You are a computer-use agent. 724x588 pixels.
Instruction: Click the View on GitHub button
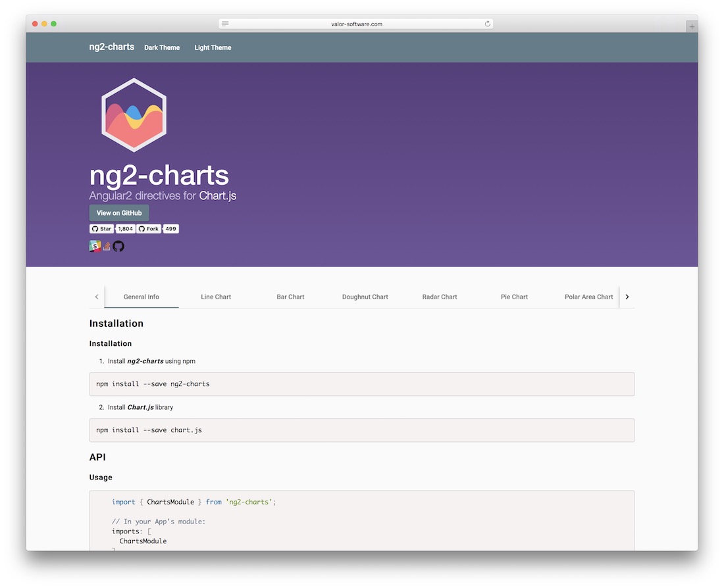tap(119, 212)
